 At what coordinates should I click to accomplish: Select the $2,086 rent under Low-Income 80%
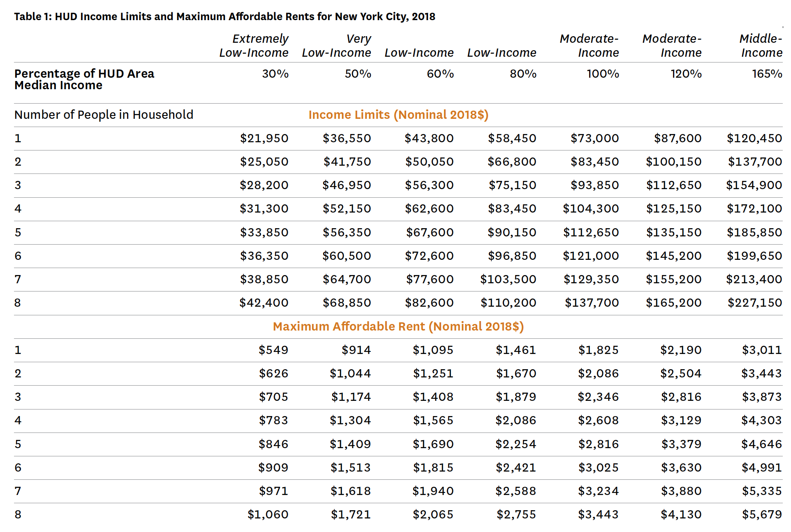(x=516, y=421)
